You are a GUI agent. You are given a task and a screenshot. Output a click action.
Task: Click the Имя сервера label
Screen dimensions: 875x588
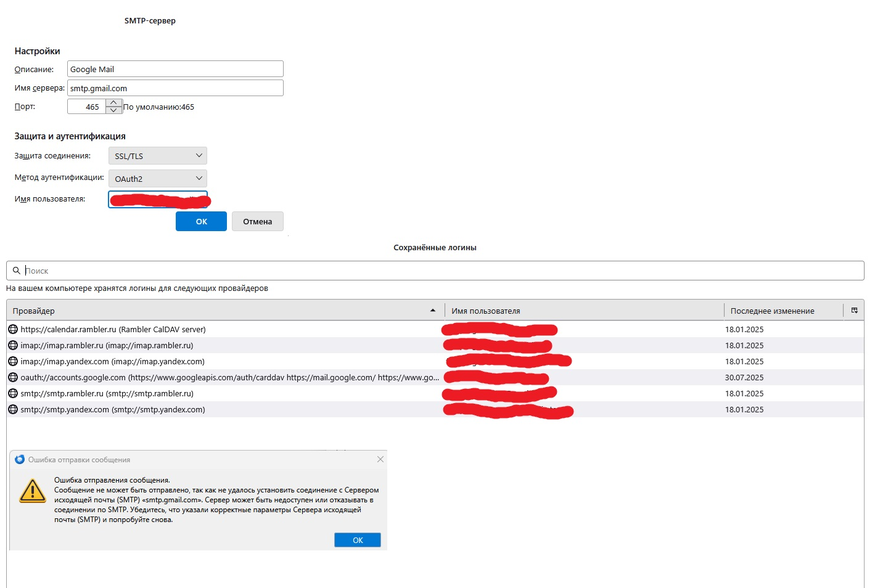(39, 88)
